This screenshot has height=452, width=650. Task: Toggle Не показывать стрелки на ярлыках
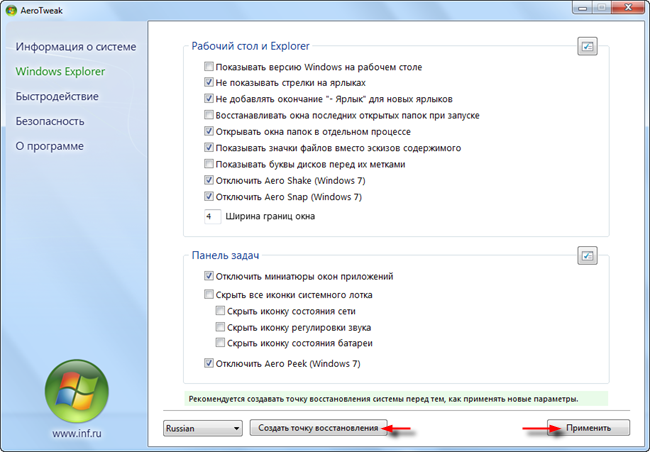[209, 83]
